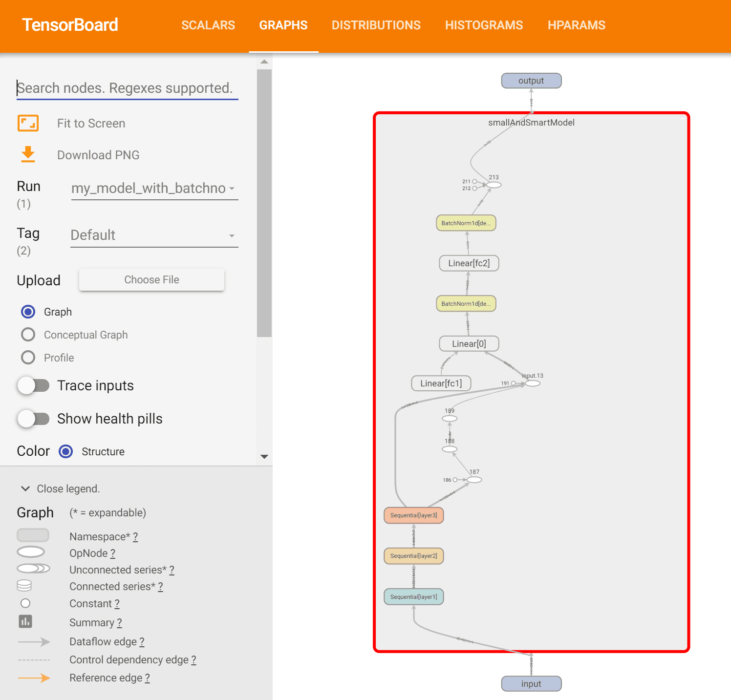
Task: Click the Fit to Screen label
Action: pos(91,124)
